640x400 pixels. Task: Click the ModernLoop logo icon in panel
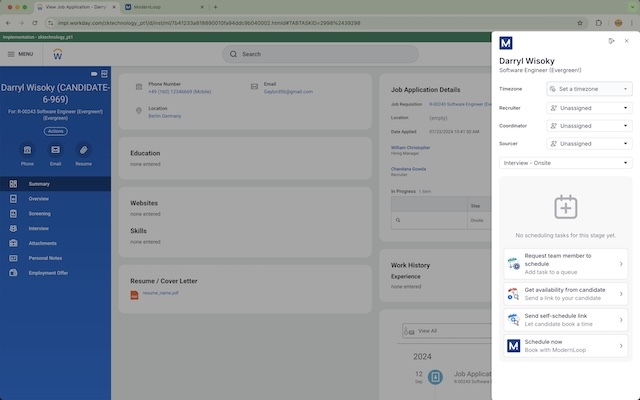tap(506, 43)
